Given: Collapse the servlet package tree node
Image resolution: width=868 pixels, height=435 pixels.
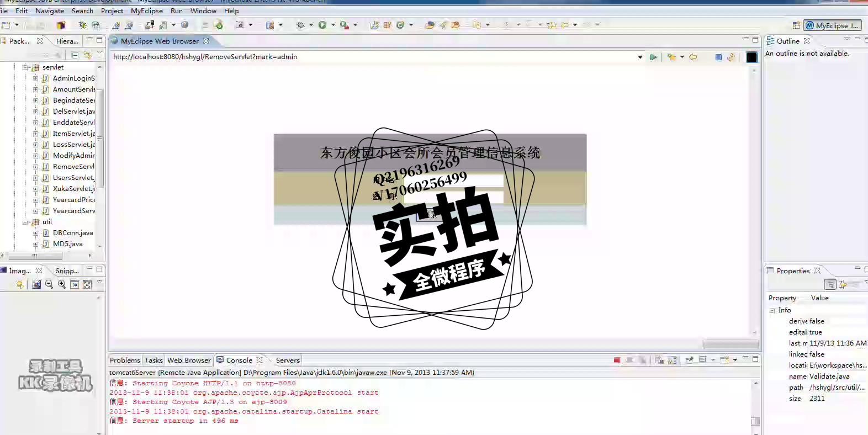Looking at the screenshot, I should point(25,67).
